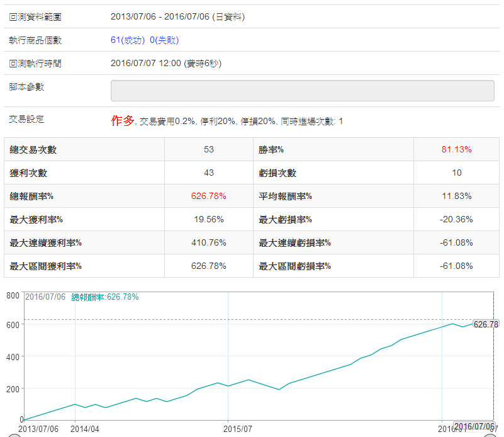The width and height of the screenshot is (504, 437).
Task: Click the 獲利次數 value 43 cell
Action: (x=208, y=173)
